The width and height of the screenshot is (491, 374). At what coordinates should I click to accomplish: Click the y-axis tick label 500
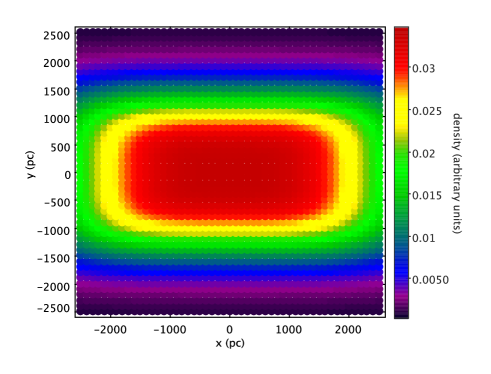pyautogui.click(x=60, y=147)
